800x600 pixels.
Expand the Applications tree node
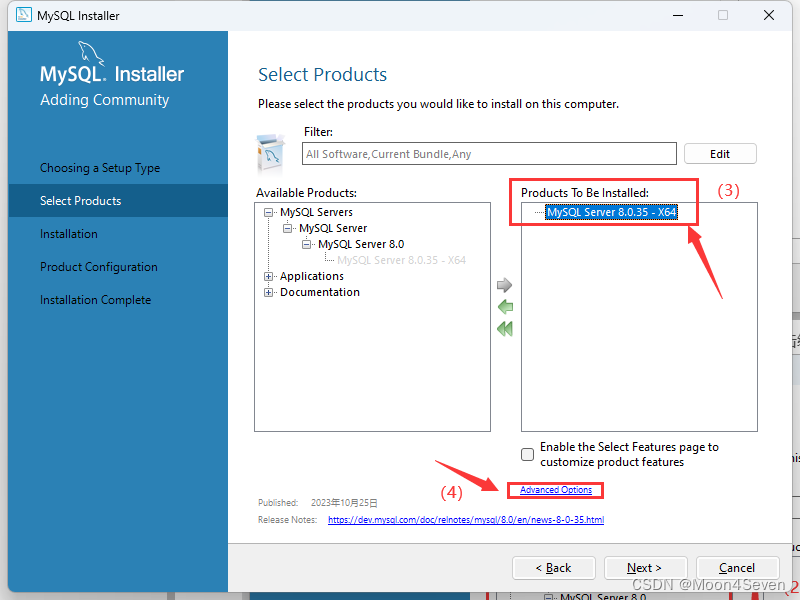pos(269,276)
